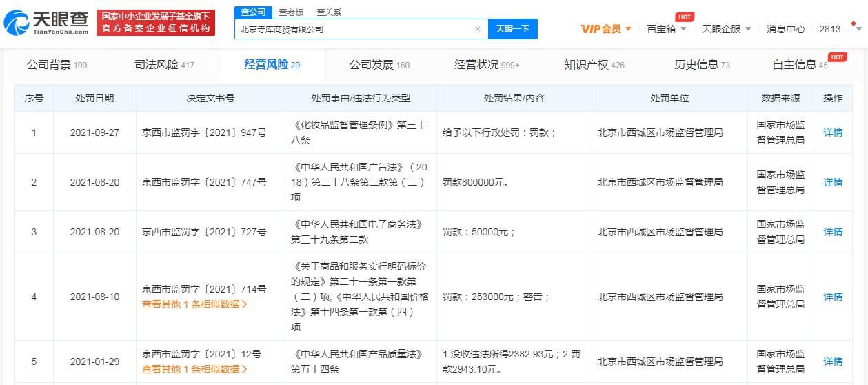The height and width of the screenshot is (385, 868).
Task: Open the account dropdown beside 2813...
Action: coord(857,29)
